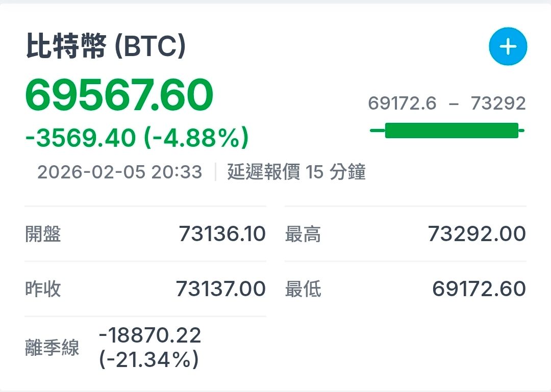Click the opening value 73136.10

tap(222, 234)
